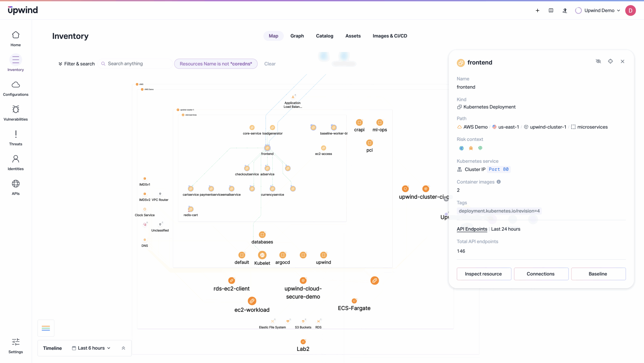Select the Lab2 node

click(x=303, y=342)
